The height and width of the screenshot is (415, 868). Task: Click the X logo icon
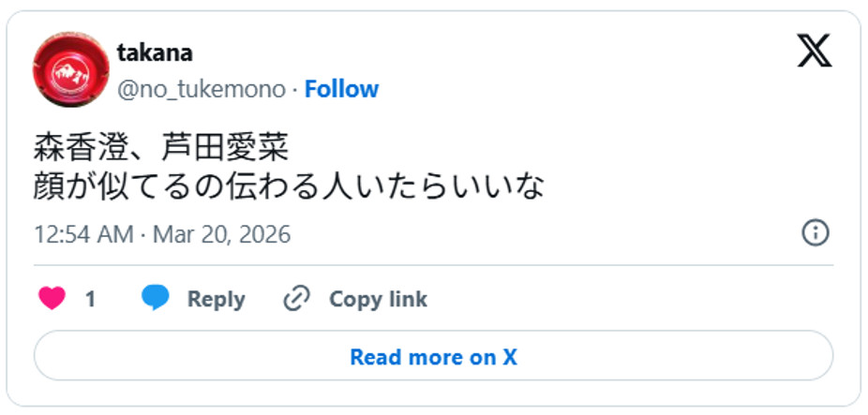[x=814, y=50]
